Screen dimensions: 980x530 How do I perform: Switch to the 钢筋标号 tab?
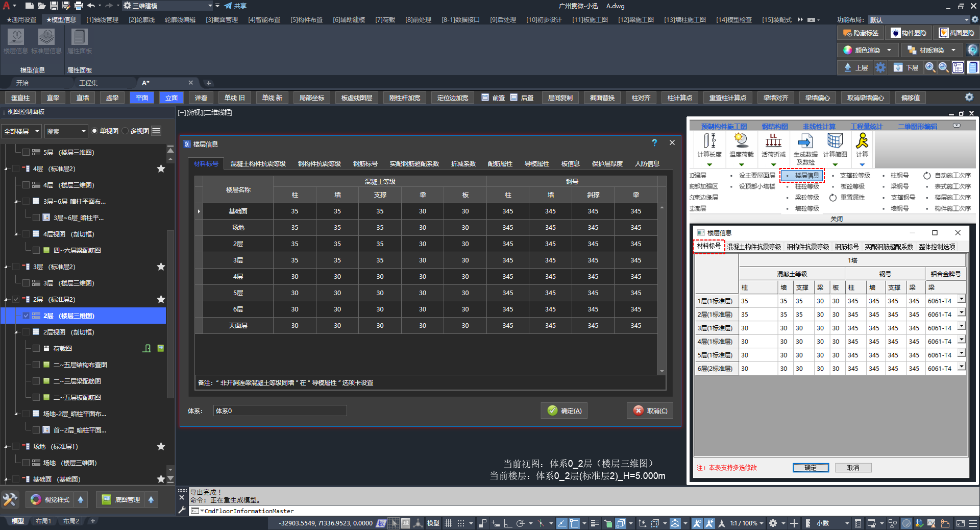click(x=365, y=164)
